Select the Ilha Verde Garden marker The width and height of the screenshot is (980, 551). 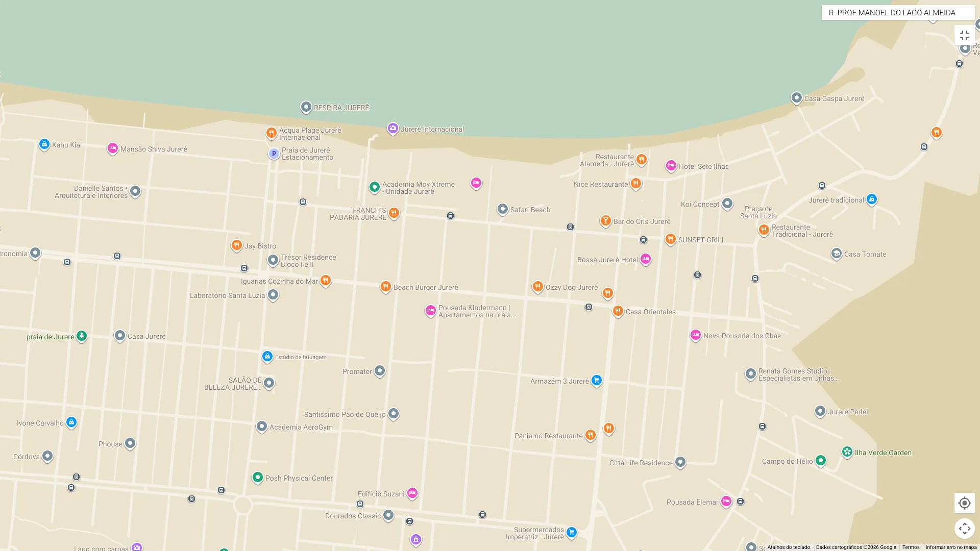click(x=847, y=452)
